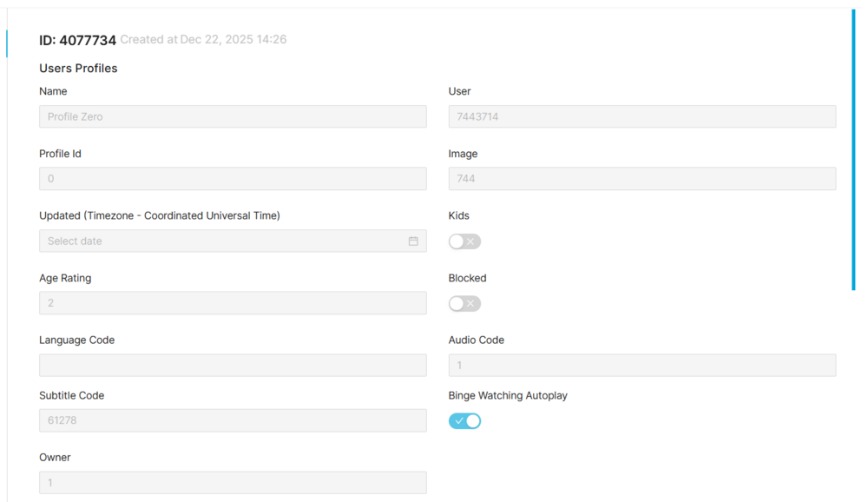Enable the Kids toggle switch
The image size is (868, 502).
(464, 241)
